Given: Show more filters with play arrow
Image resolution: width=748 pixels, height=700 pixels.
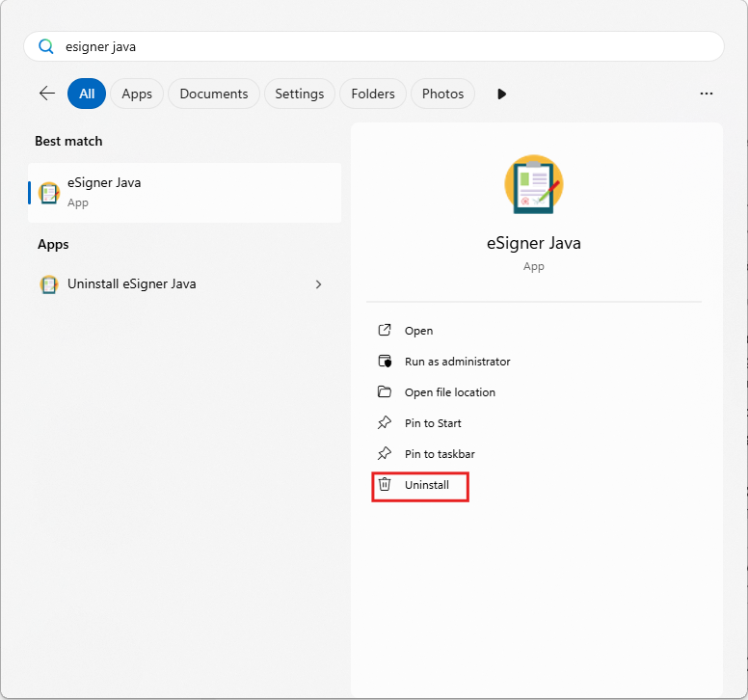Looking at the screenshot, I should [x=501, y=94].
